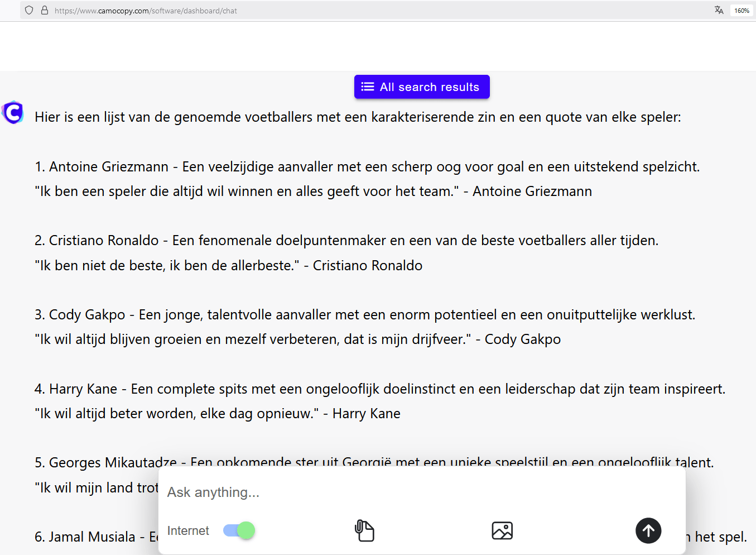756x555 pixels.
Task: Click the Camocopy assistant avatar logo
Action: [x=13, y=113]
